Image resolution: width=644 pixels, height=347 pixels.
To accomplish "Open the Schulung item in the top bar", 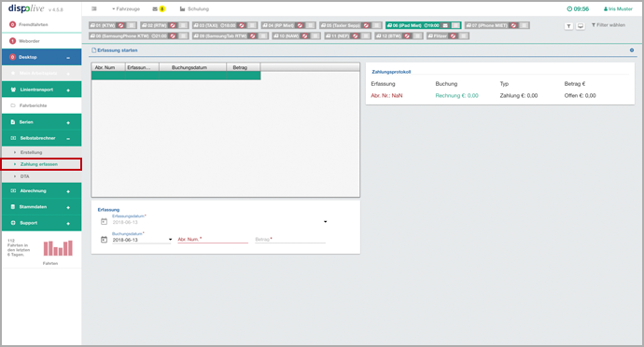I will coord(194,8).
